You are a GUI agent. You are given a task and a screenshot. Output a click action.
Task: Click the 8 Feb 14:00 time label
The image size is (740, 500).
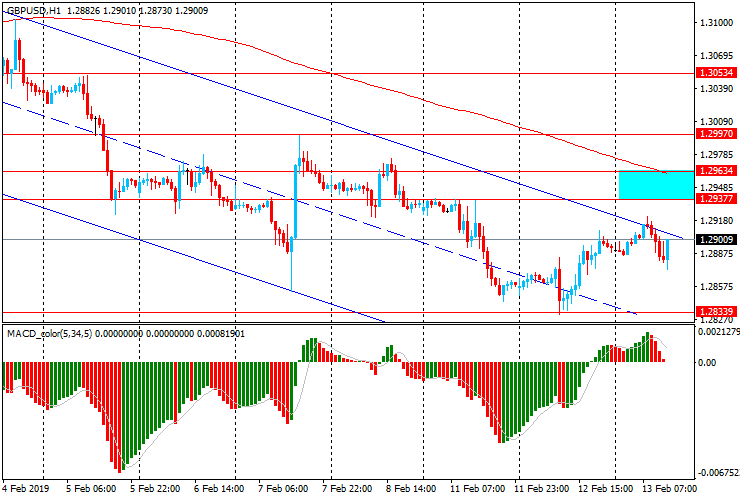[411, 490]
